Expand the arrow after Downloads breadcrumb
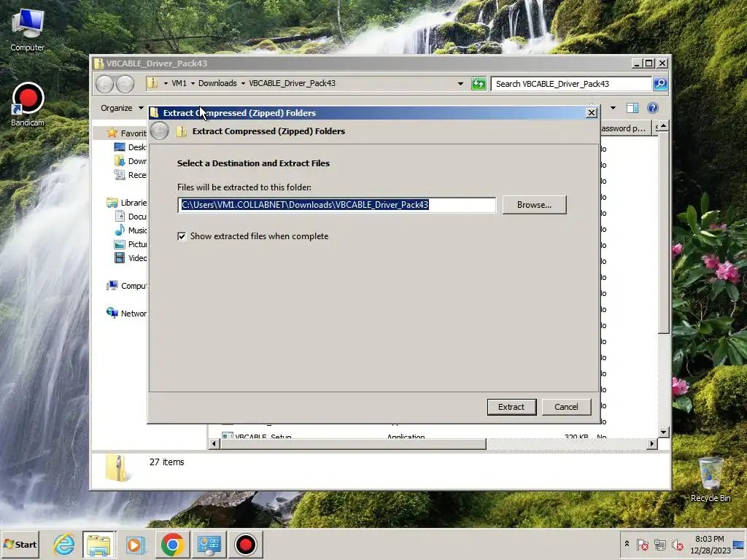747x560 pixels. coord(243,83)
